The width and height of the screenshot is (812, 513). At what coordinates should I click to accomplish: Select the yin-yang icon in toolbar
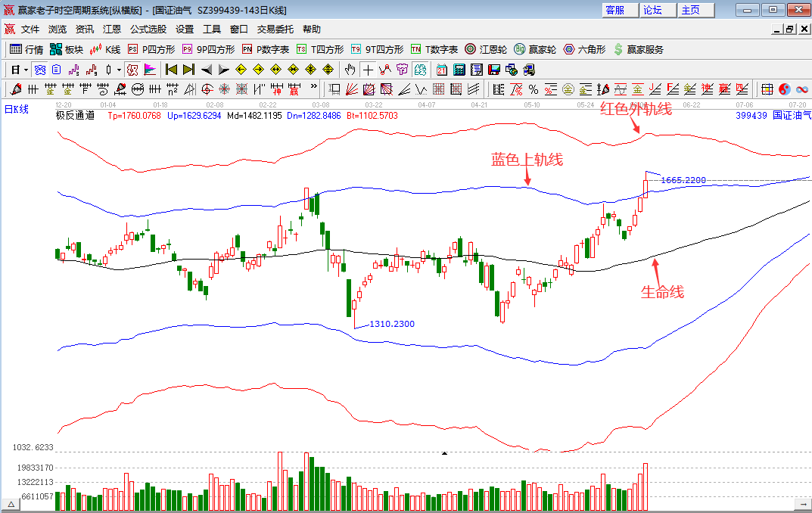click(x=785, y=89)
